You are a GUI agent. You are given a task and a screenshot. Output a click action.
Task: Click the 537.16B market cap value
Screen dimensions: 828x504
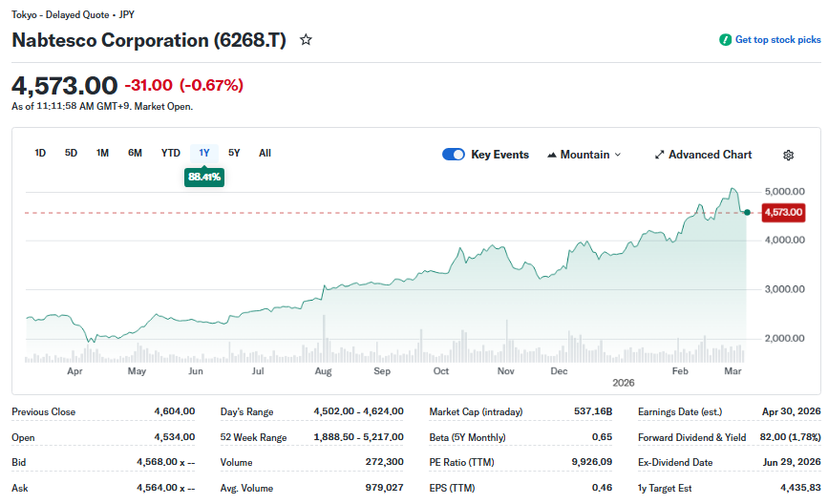tap(593, 411)
